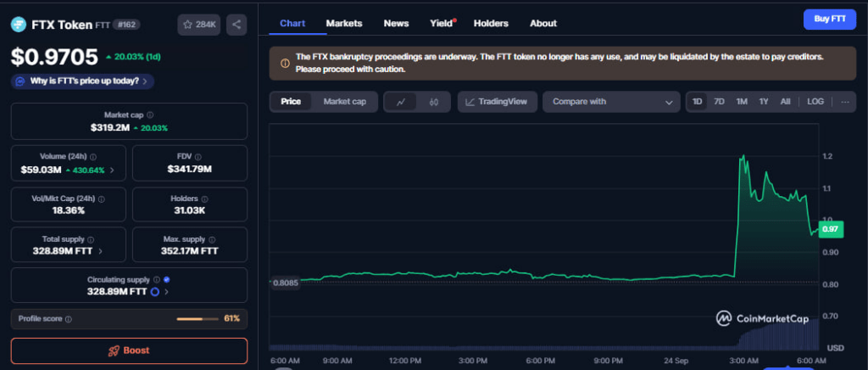
Task: Select the Price chart toggle
Action: point(291,102)
